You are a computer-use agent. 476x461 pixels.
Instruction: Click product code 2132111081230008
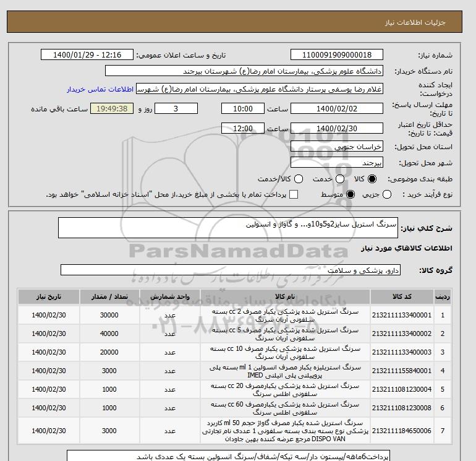(x=402, y=408)
